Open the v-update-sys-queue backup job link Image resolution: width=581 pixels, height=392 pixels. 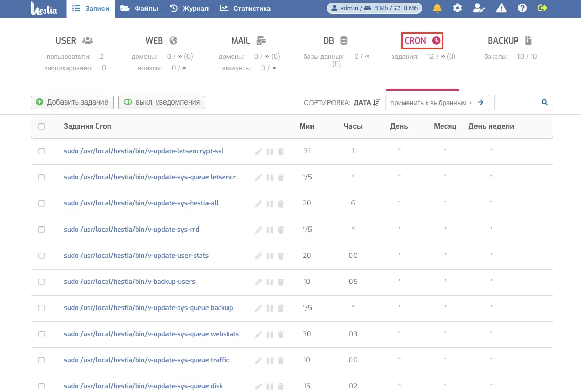pyautogui.click(x=148, y=308)
